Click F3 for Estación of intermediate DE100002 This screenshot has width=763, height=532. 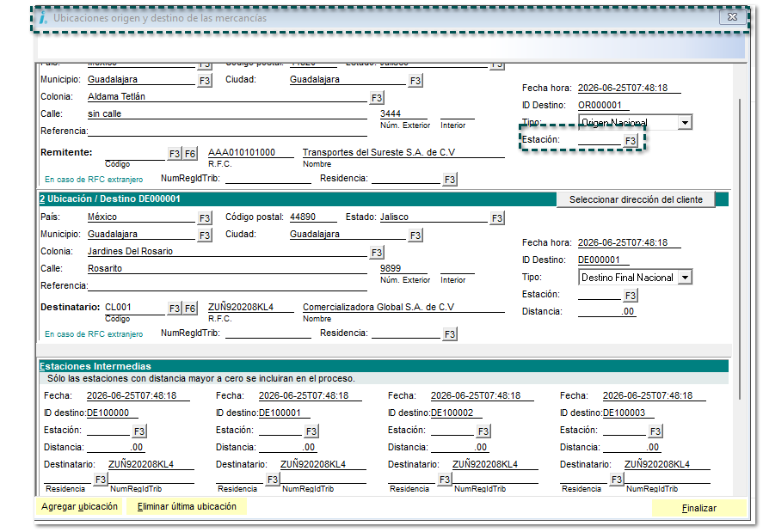(x=483, y=431)
